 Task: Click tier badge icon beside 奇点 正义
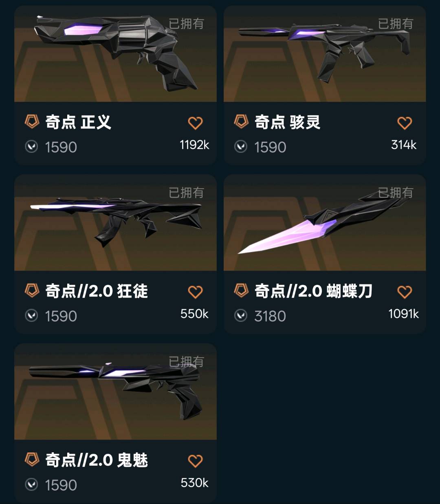tap(32, 121)
